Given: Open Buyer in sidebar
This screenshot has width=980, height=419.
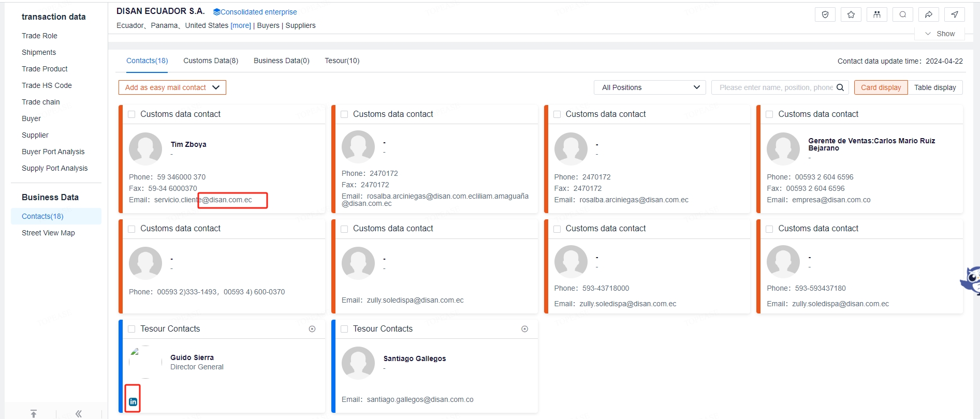Looking at the screenshot, I should [31, 118].
